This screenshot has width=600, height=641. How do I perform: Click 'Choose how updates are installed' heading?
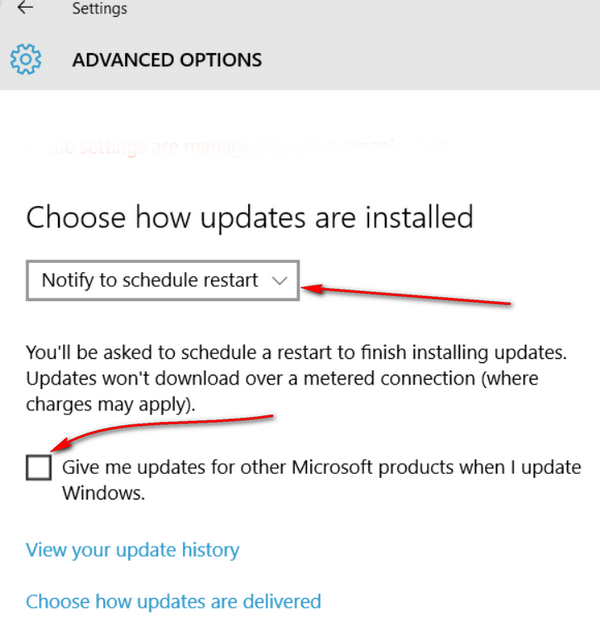[x=249, y=217]
